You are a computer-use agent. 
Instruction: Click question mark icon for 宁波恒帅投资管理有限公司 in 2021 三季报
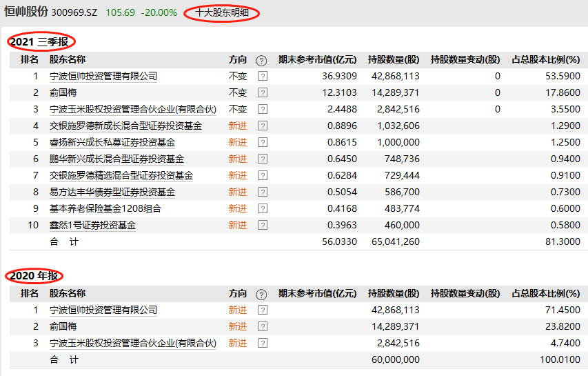[263, 76]
